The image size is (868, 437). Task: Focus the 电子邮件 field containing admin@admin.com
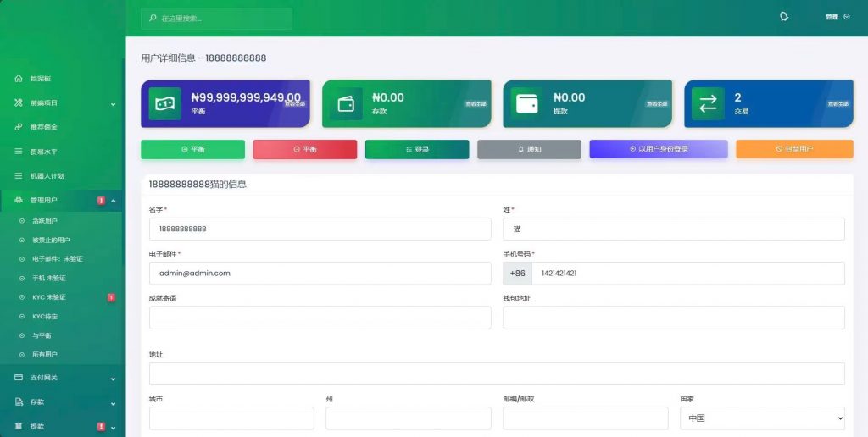[x=320, y=274]
